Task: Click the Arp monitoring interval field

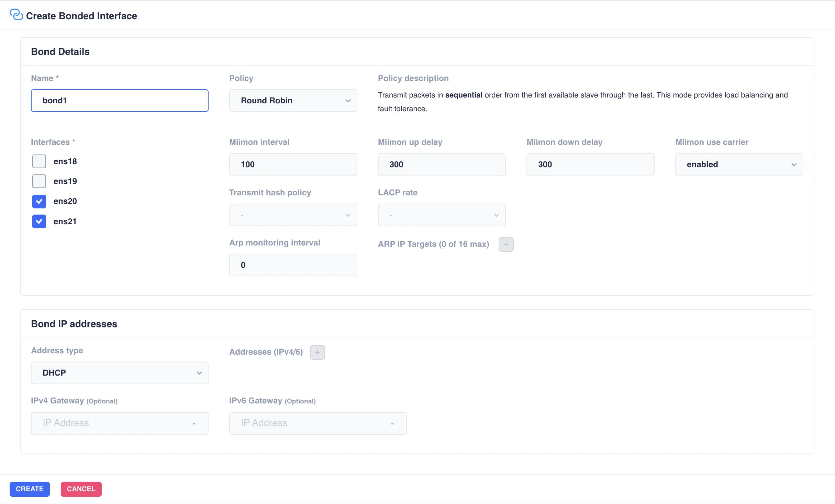Action: pyautogui.click(x=293, y=265)
